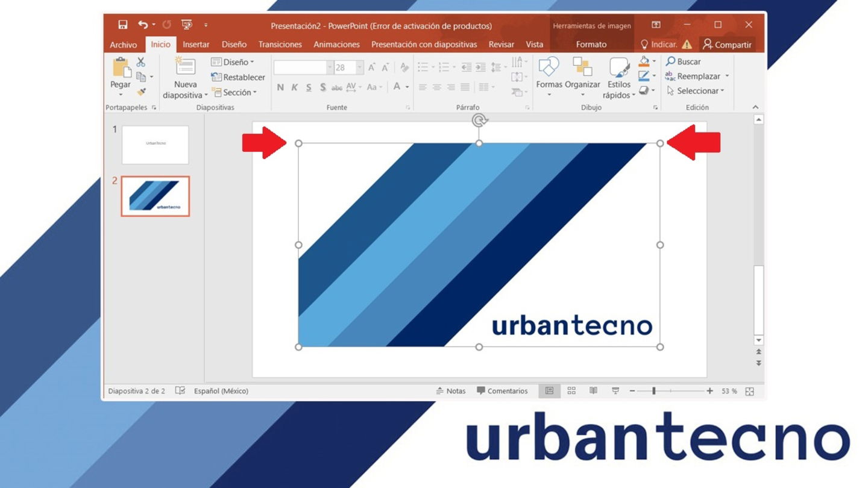The image size is (868, 488).
Task: Click the Save icon in the title bar
Action: click(123, 25)
